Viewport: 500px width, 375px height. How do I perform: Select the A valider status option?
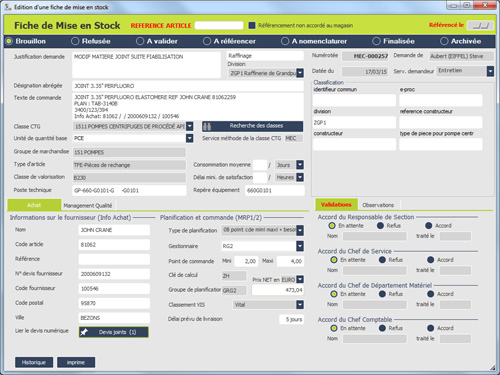(140, 41)
